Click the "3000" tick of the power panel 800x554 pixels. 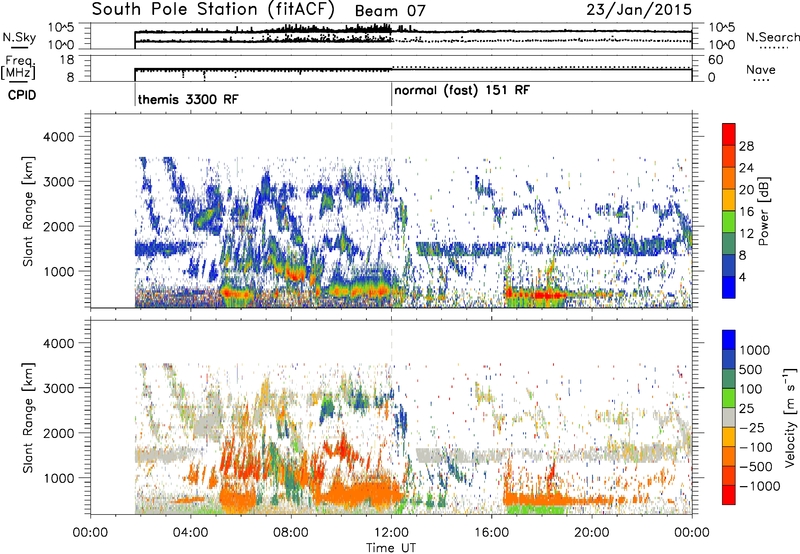[59, 182]
